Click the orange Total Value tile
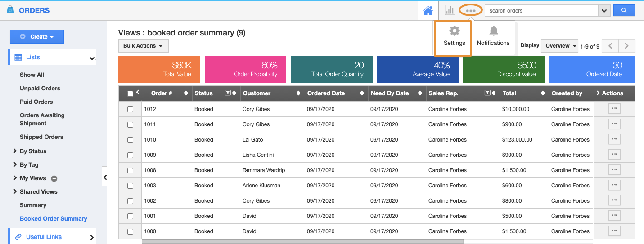This screenshot has width=644, height=244. (x=159, y=70)
